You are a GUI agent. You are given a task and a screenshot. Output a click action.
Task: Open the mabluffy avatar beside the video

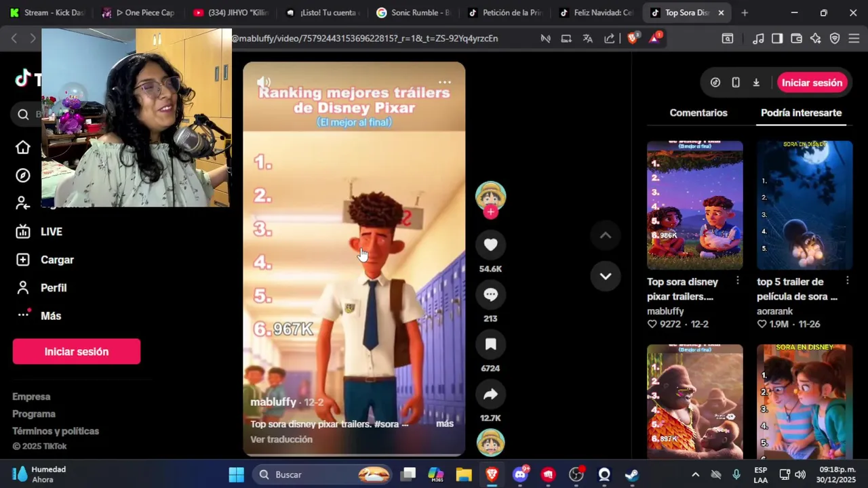click(490, 196)
